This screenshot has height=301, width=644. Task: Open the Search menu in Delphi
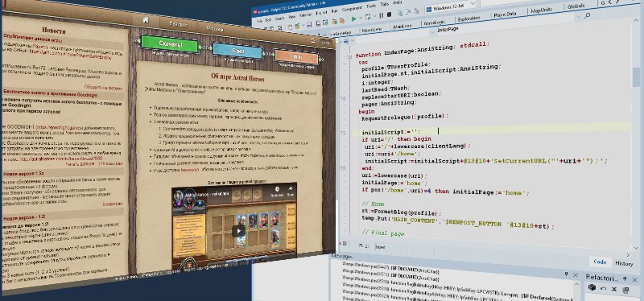(x=279, y=19)
